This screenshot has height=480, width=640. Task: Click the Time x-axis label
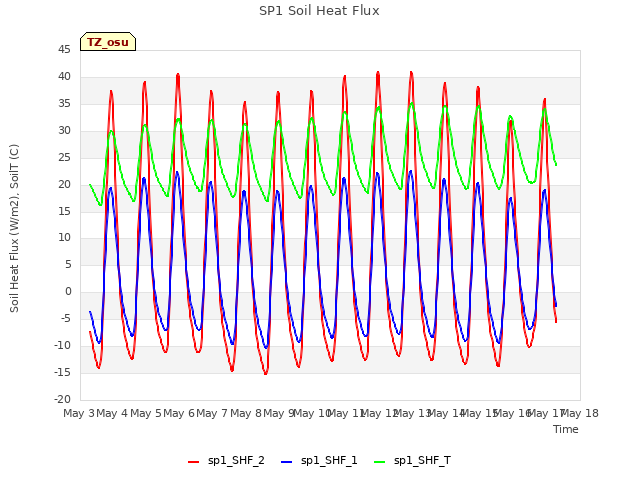[566, 429]
